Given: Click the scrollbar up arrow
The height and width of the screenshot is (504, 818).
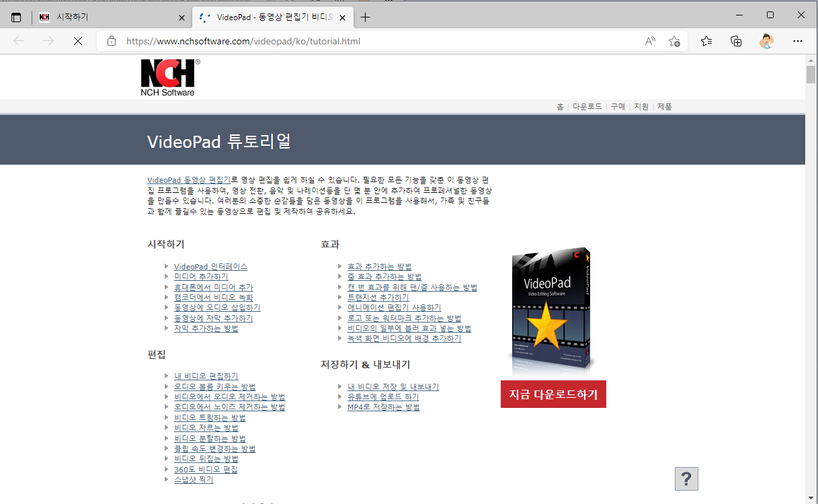Looking at the screenshot, I should tap(811, 60).
